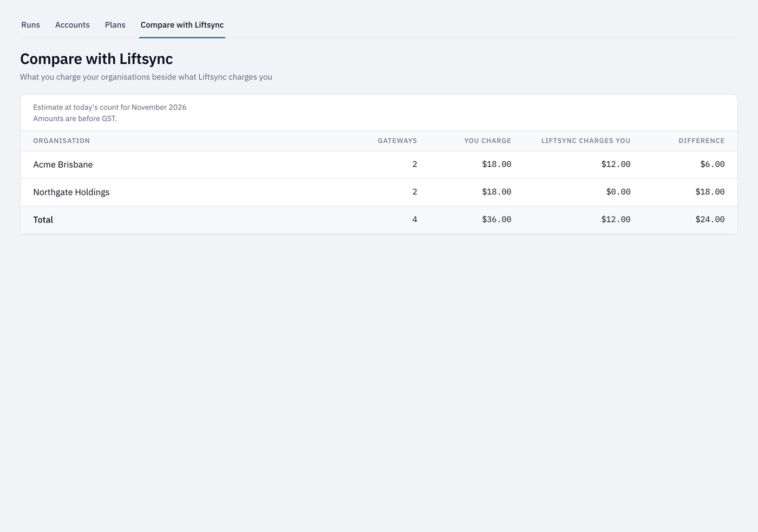Switch to the Accounts tab
This screenshot has width=758, height=532.
click(73, 25)
